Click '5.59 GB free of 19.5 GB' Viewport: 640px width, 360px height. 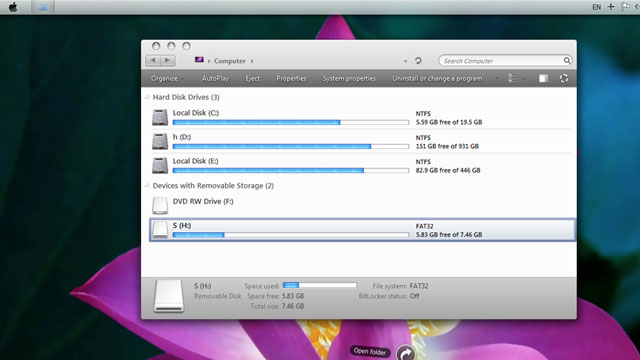tap(449, 122)
